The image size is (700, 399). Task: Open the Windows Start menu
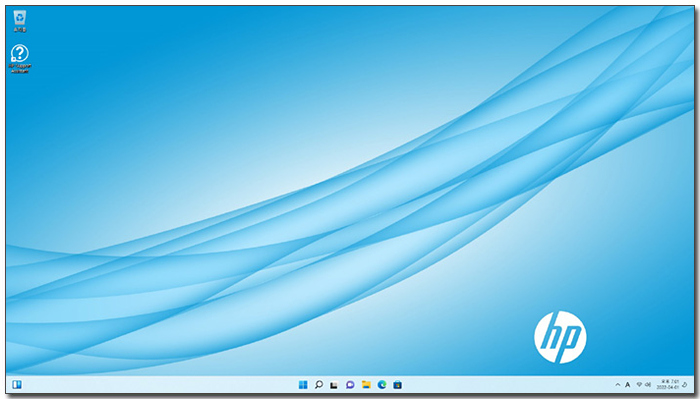point(303,384)
